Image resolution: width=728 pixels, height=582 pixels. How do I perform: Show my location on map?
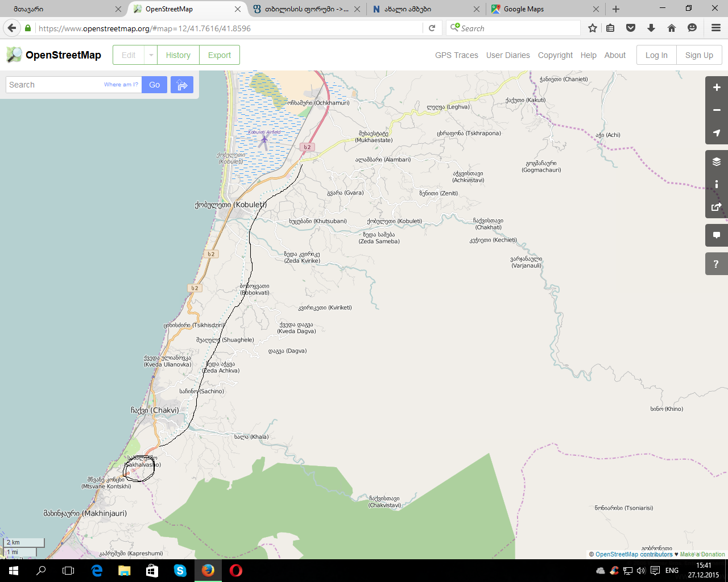716,133
